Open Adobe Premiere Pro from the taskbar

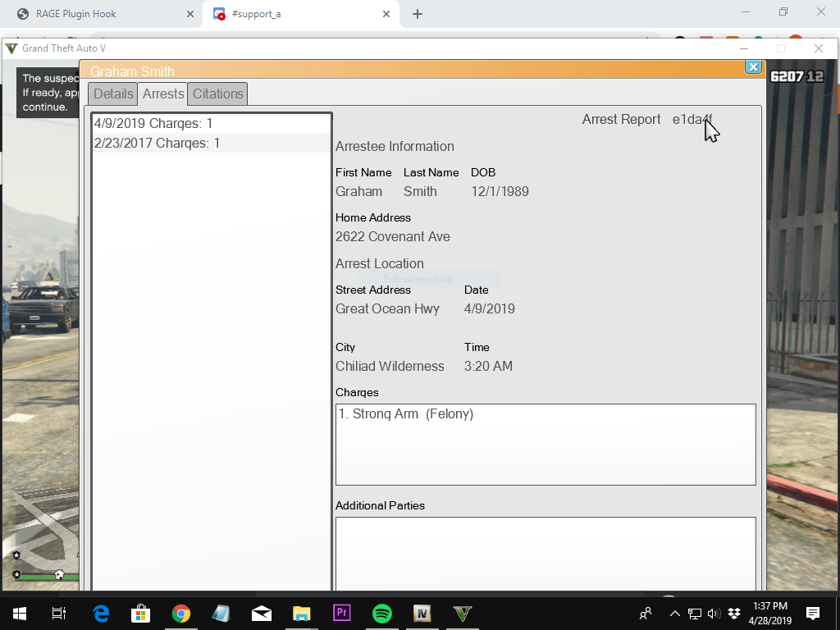342,613
